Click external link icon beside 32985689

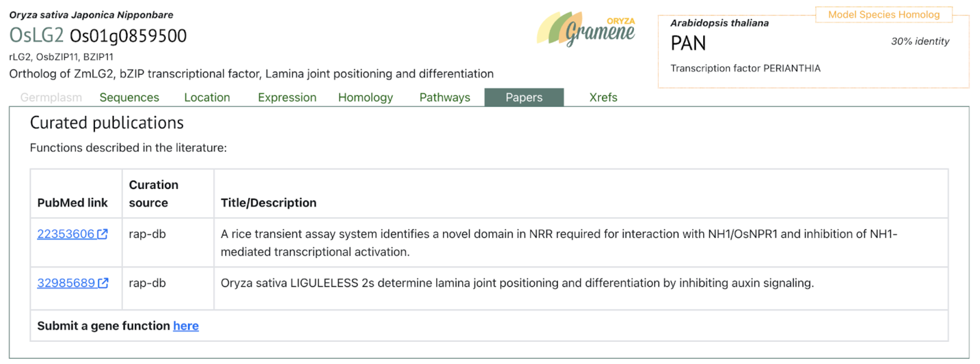[x=103, y=283]
